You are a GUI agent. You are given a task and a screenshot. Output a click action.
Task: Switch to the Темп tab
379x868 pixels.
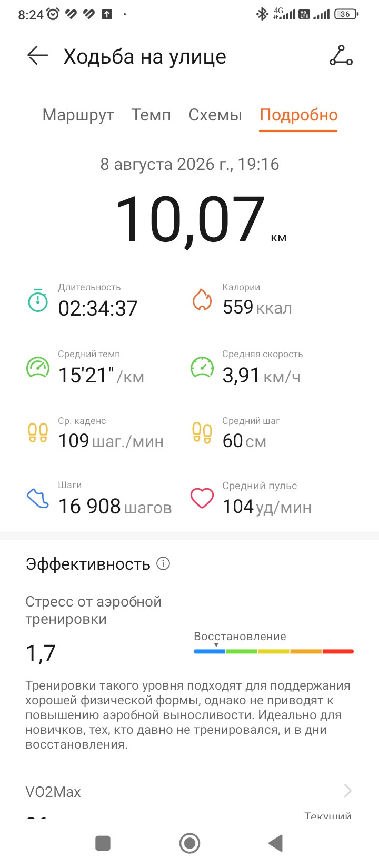[x=151, y=115]
